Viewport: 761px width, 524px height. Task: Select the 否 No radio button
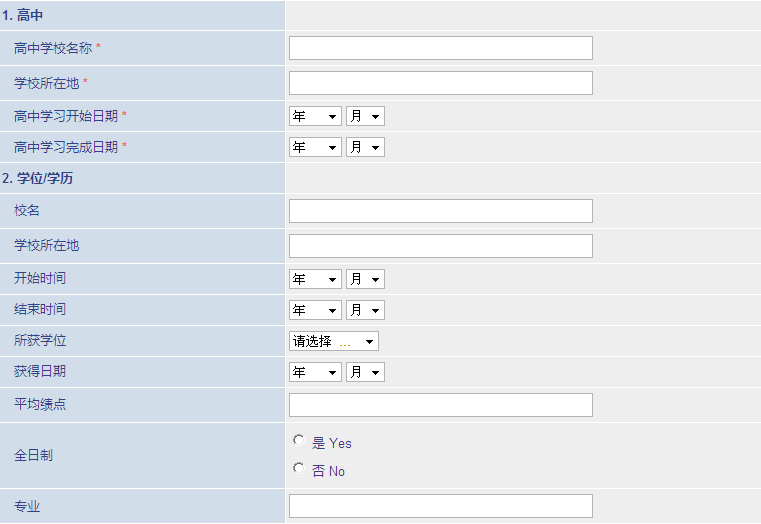pyautogui.click(x=298, y=468)
